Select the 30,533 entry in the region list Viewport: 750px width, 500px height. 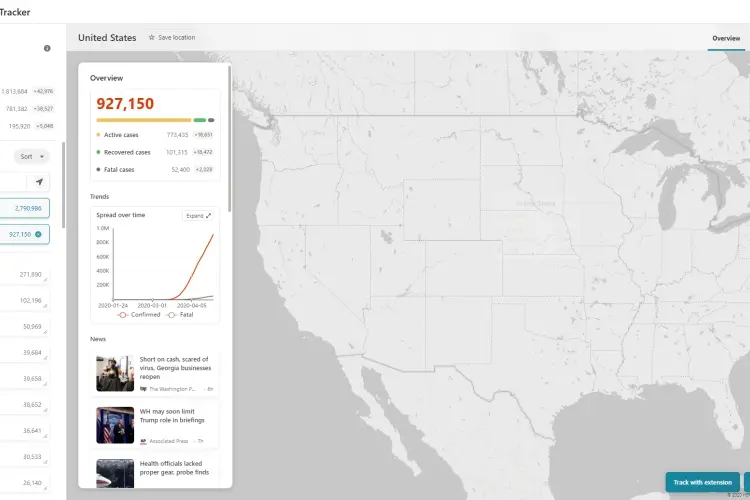(x=24, y=456)
